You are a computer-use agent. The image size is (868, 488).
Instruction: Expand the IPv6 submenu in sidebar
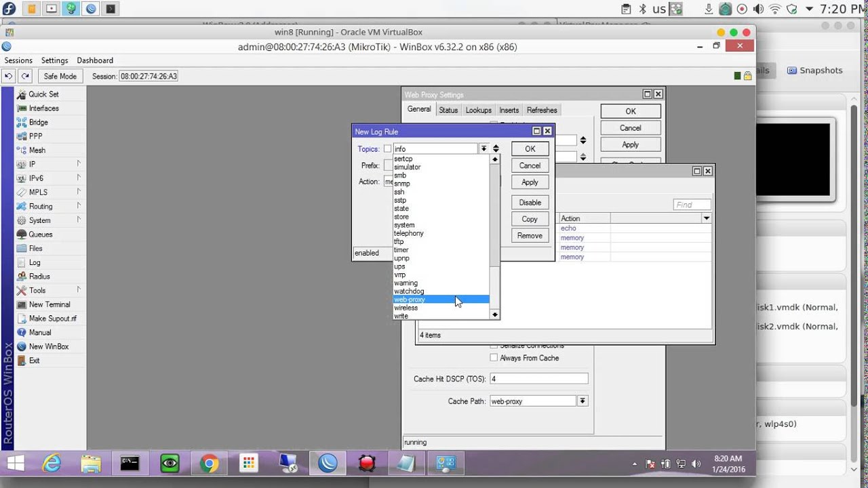click(x=79, y=178)
